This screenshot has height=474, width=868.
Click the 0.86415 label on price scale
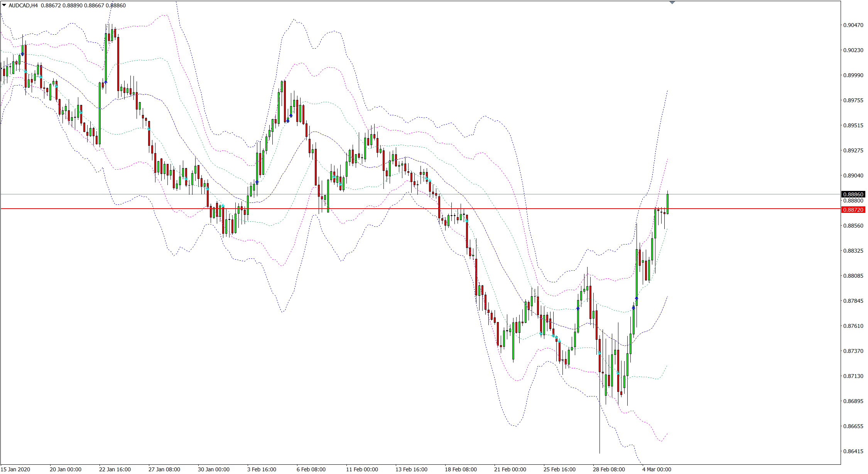click(x=853, y=451)
